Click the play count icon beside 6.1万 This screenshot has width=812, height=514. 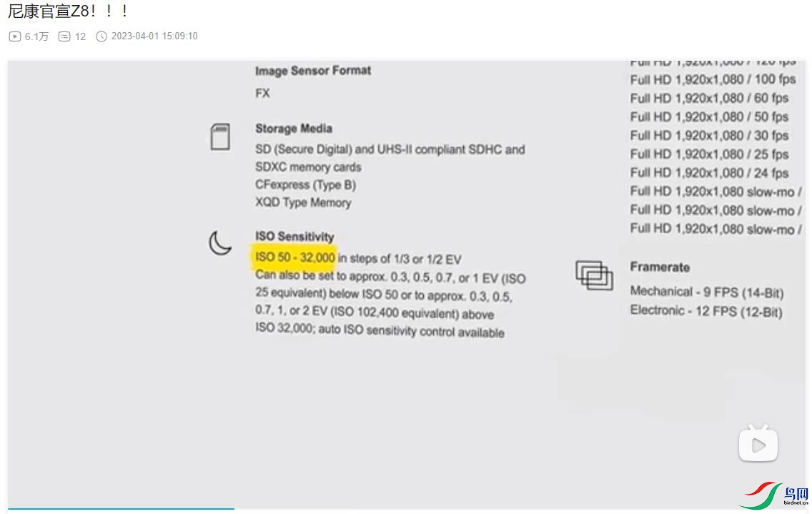(x=14, y=36)
